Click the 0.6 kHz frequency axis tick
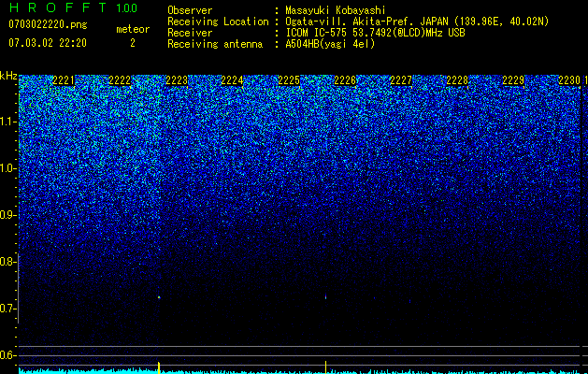Image resolution: width=588 pixels, height=374 pixels. point(9,355)
